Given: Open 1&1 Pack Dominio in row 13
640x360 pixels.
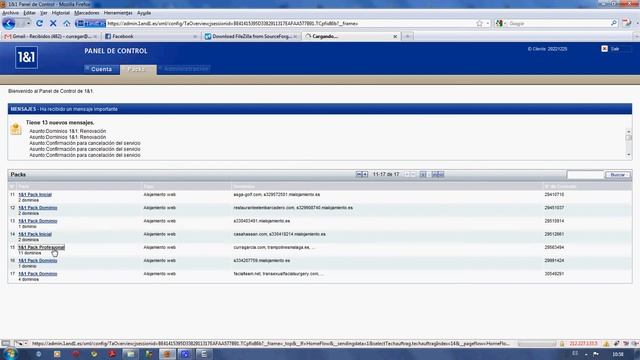Looking at the screenshot, I should (x=38, y=221).
